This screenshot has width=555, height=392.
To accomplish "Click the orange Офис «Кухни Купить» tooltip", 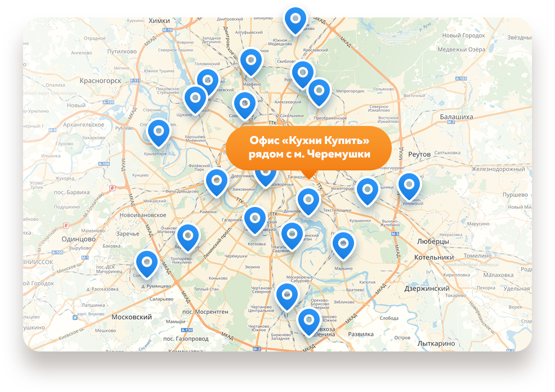I will click(x=308, y=148).
